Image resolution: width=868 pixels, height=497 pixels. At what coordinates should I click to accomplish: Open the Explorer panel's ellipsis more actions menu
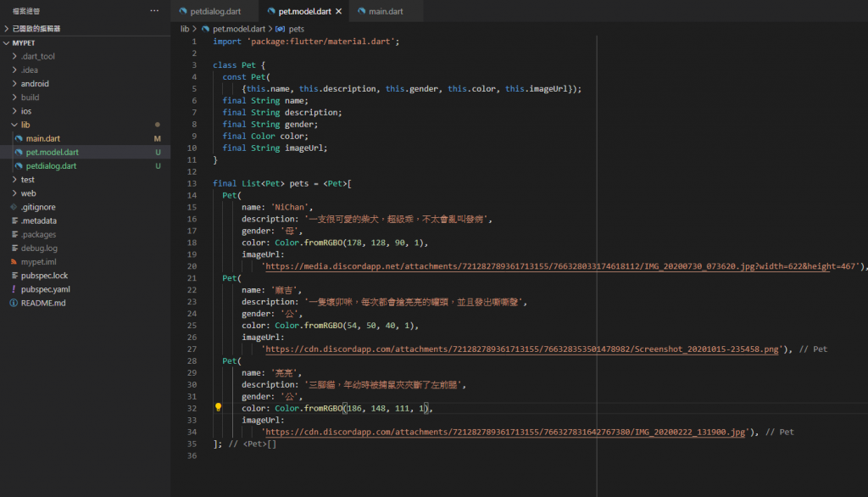click(153, 11)
